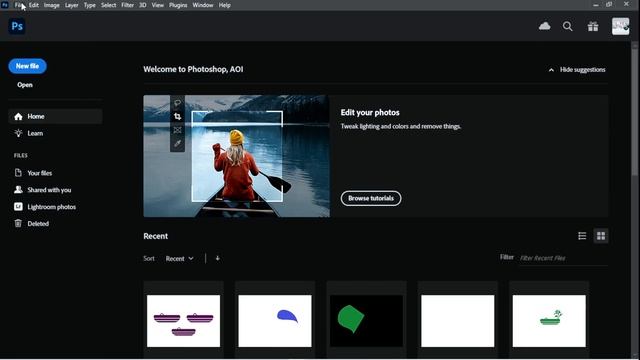Open the blank white thumbnail
This screenshot has width=640, height=360.
coord(458,321)
